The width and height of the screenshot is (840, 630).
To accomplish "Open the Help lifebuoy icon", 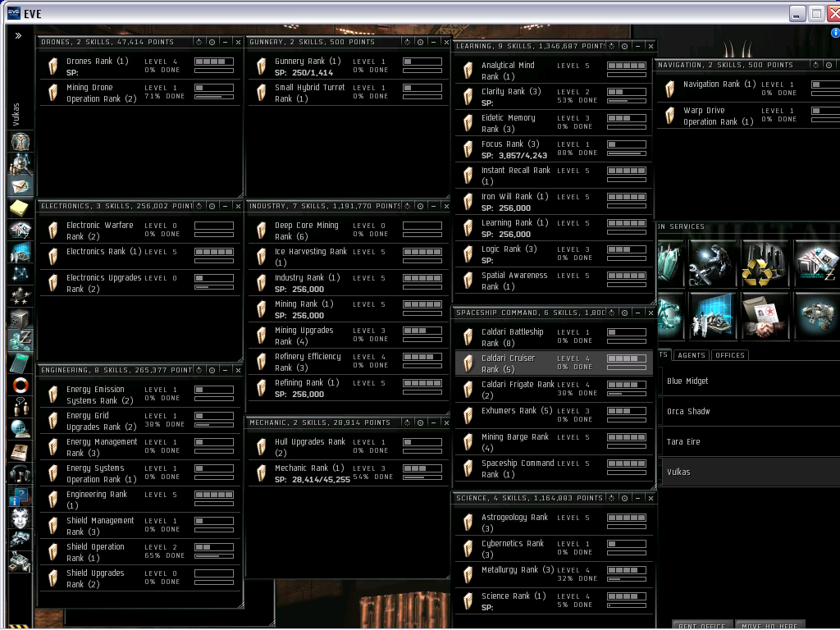I will point(20,385).
